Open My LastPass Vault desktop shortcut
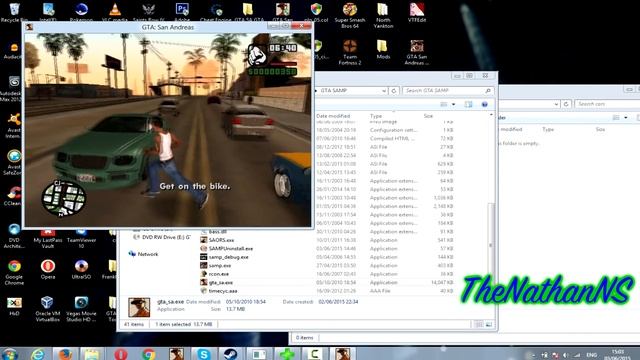 [48, 240]
